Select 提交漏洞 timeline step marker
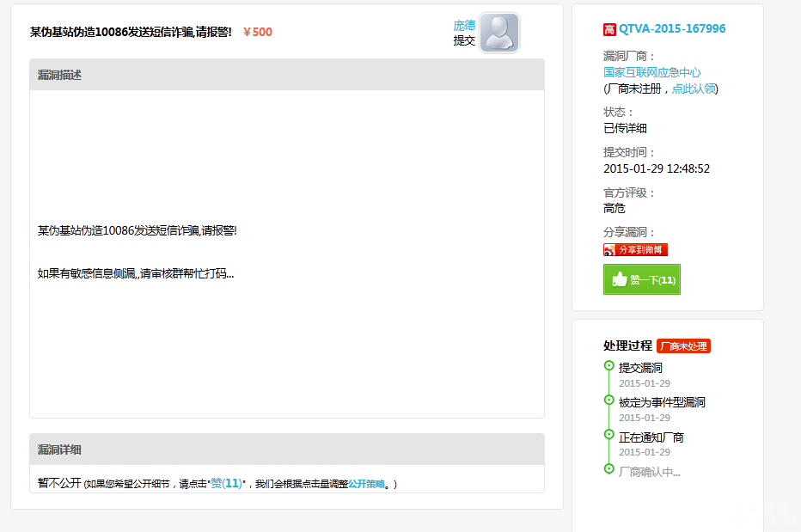This screenshot has width=801, height=532. [x=609, y=365]
